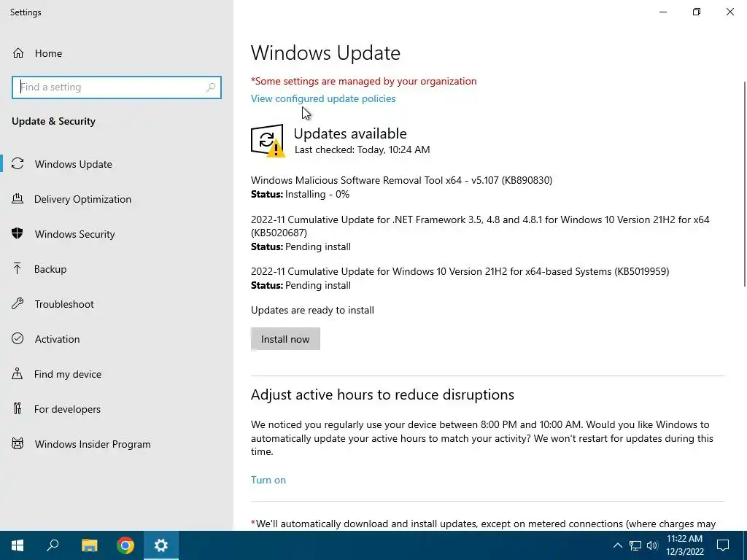
Task: Click 'Status: Installing - 0%' text
Action: point(300,194)
